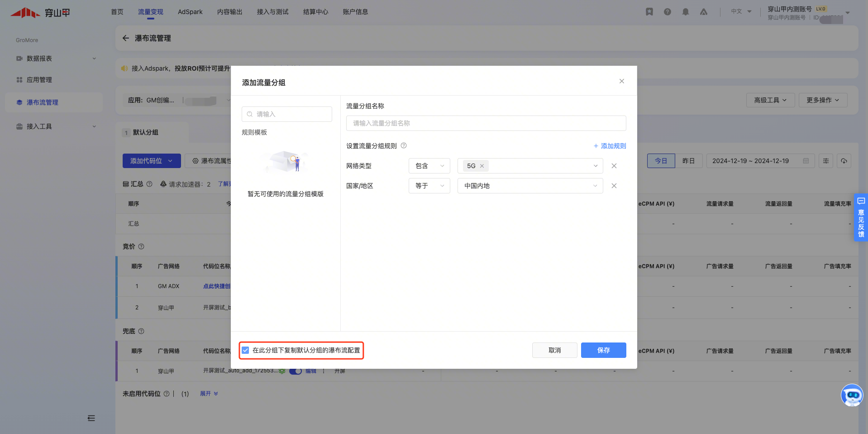Click the robot assistant chat icon
Screen dimensions: 868x434
pyautogui.click(x=852, y=395)
